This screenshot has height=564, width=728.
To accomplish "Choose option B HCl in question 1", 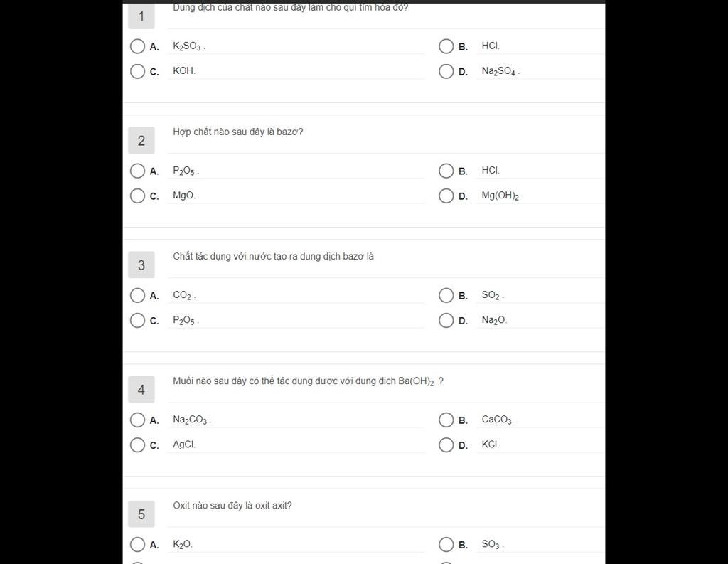I will coord(446,46).
